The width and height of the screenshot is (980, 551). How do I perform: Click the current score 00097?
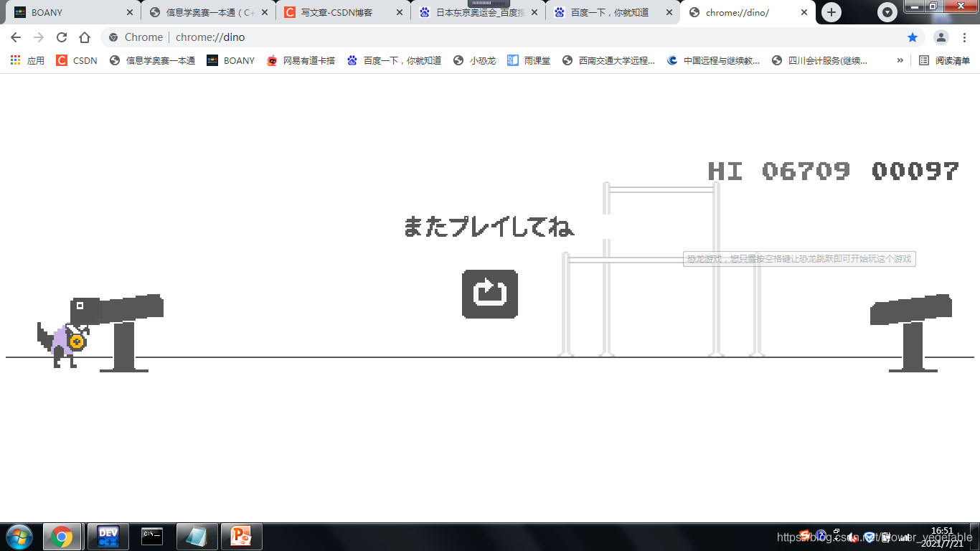915,171
